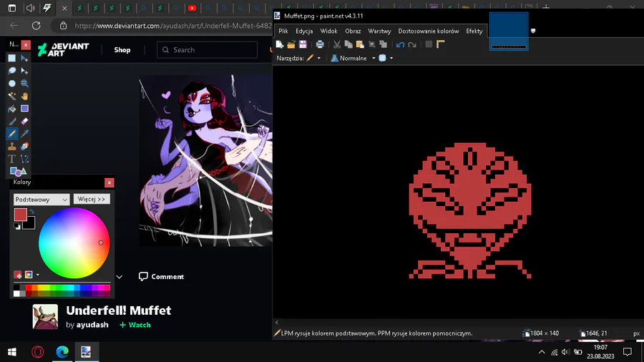
Task: Select the Line/Curve tool
Action: 24,159
